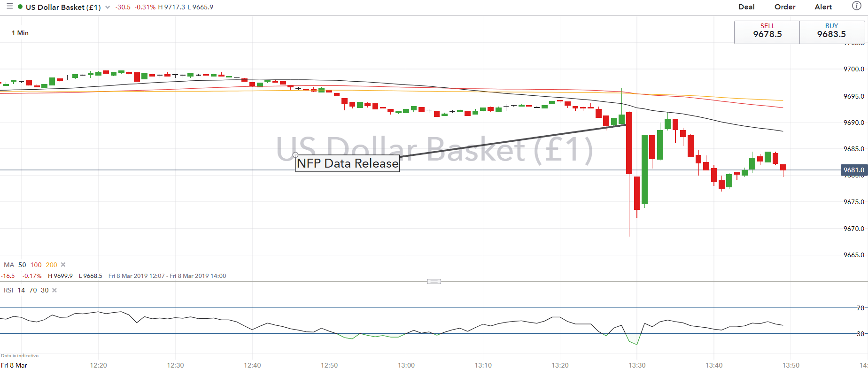This screenshot has width=868, height=369.
Task: Click the L 9668.5 range low value
Action: pos(91,276)
